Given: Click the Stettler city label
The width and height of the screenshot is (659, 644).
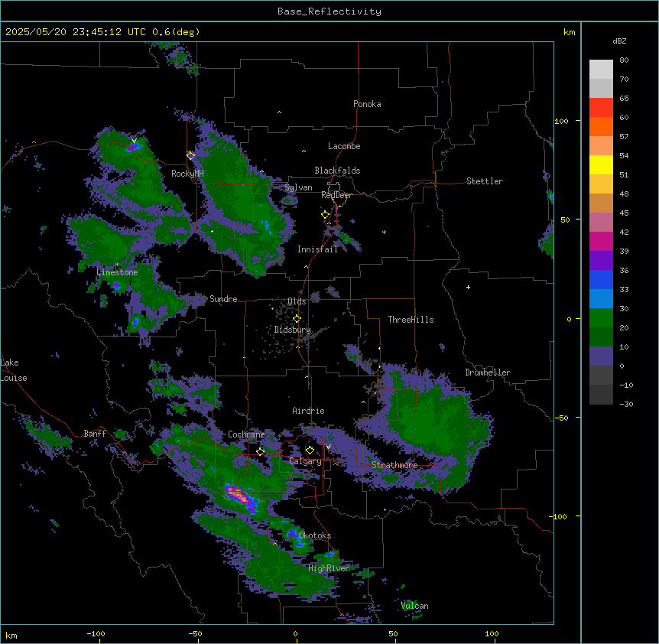Looking at the screenshot, I should click(485, 181).
